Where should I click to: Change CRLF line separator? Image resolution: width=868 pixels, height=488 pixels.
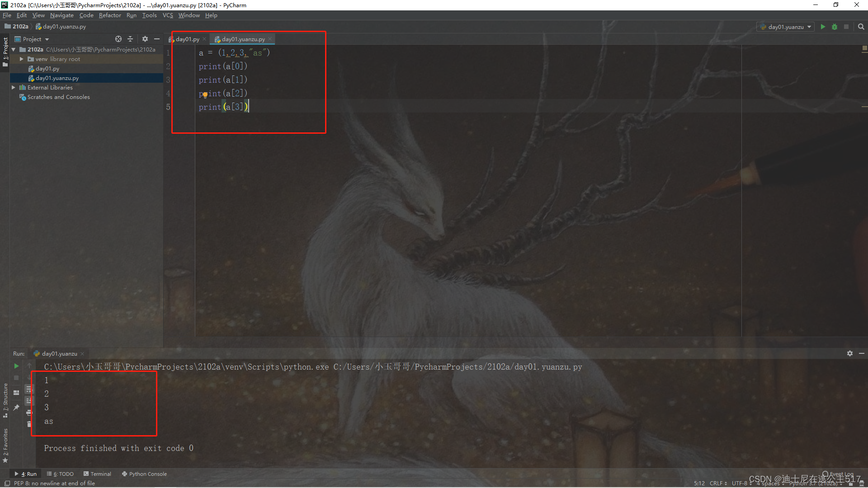click(718, 483)
